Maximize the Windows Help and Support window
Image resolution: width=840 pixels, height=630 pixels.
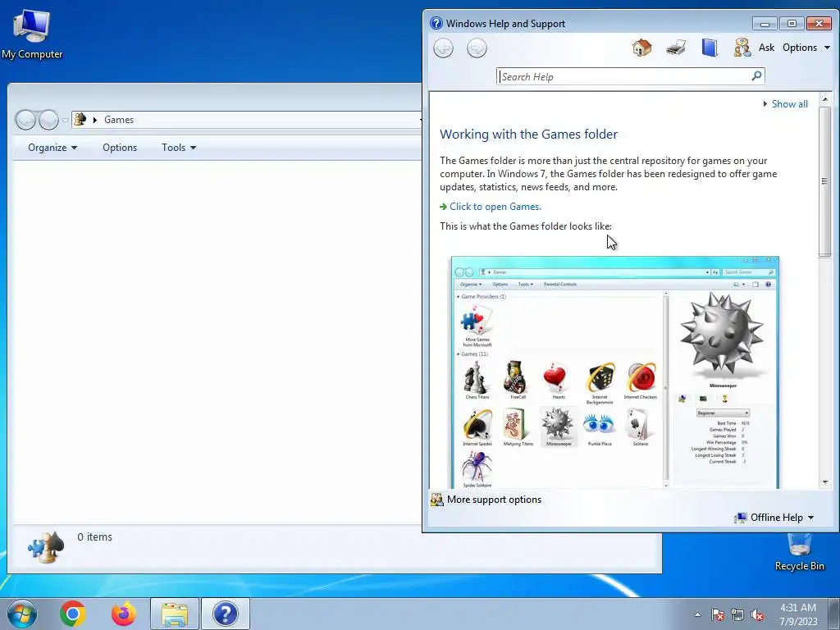tap(792, 23)
